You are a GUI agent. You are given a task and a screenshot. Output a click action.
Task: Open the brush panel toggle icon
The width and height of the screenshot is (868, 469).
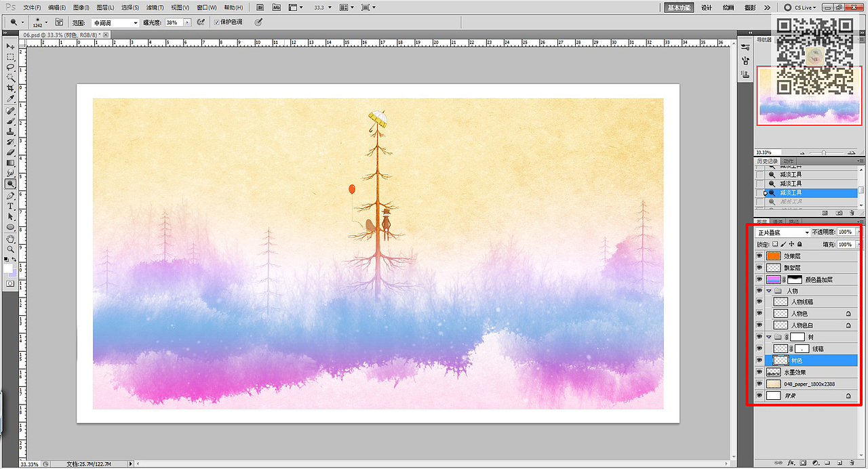59,22
